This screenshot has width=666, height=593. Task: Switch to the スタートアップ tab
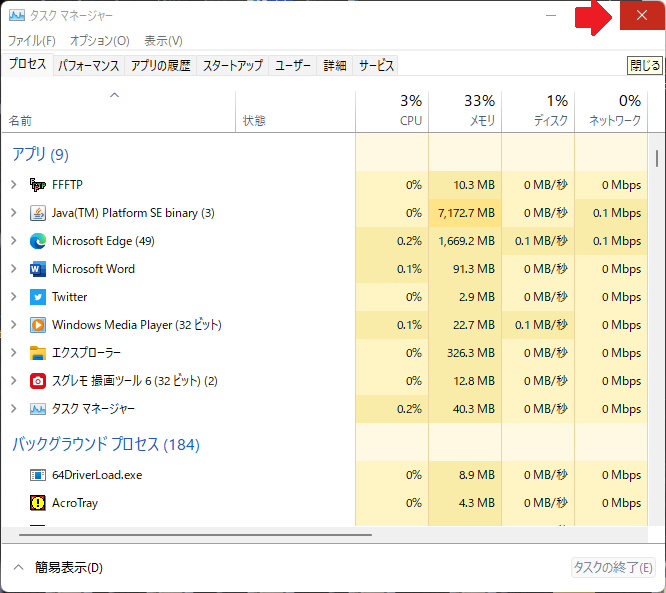pos(233,65)
